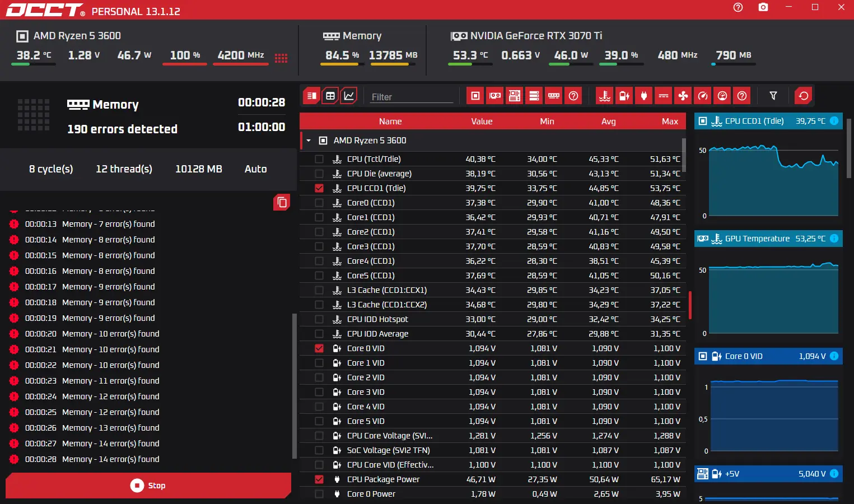
Task: Click the 8 cycle(s) test setting
Action: 51,169
